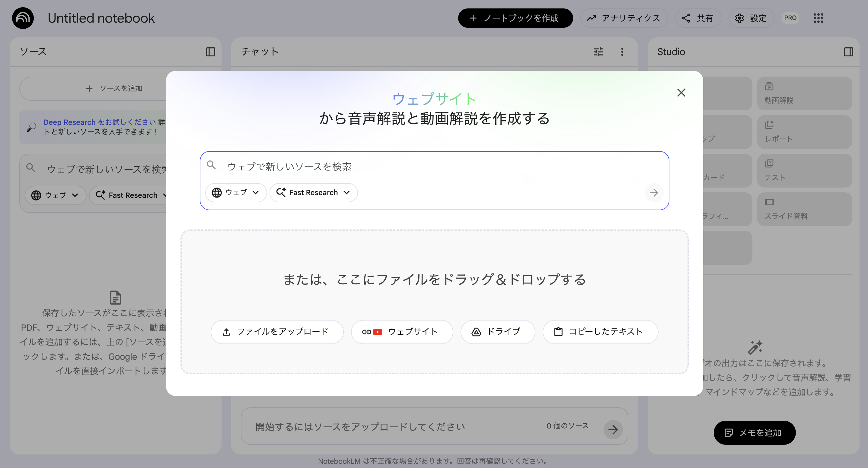868x468 pixels.
Task: Add コピーしたテキスト as a source
Action: [x=600, y=332]
